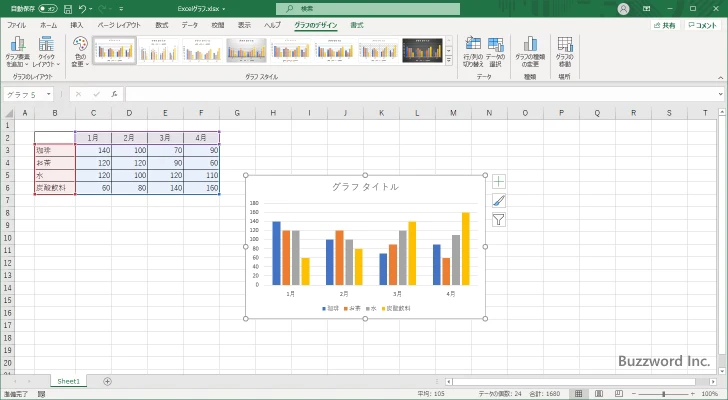This screenshot has height=400, width=728.
Task: Toggle the AutoSave (自動保存) switch
Action: (47, 9)
